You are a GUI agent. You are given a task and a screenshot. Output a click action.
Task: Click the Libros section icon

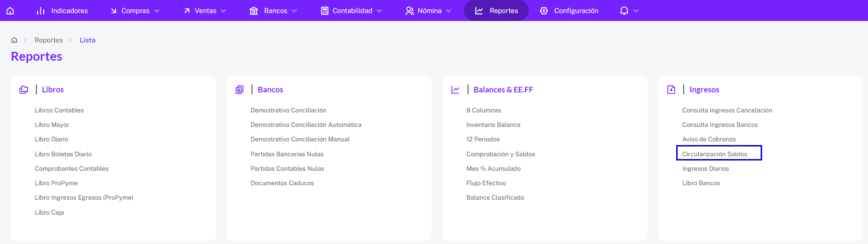(x=24, y=90)
